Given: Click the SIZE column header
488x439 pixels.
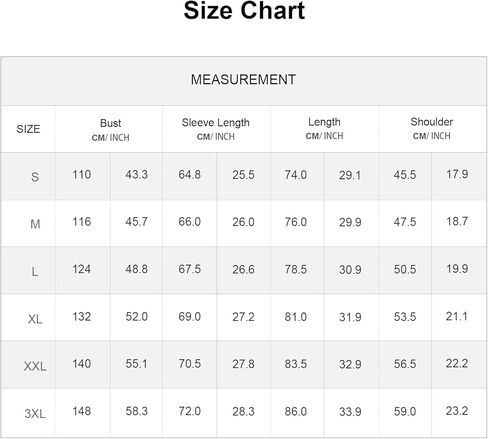Looking at the screenshot, I should click(x=28, y=129).
